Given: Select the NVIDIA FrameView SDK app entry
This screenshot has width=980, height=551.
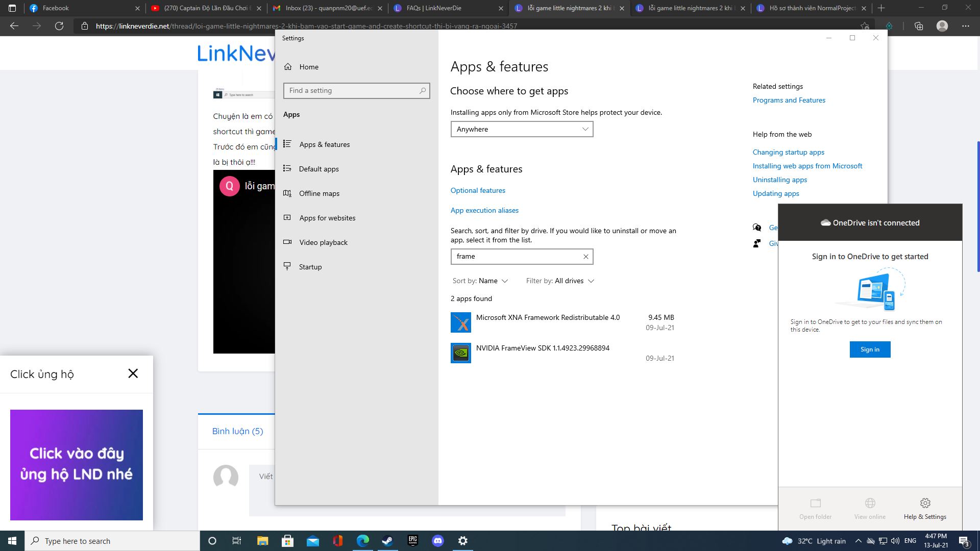Looking at the screenshot, I should (x=543, y=353).
